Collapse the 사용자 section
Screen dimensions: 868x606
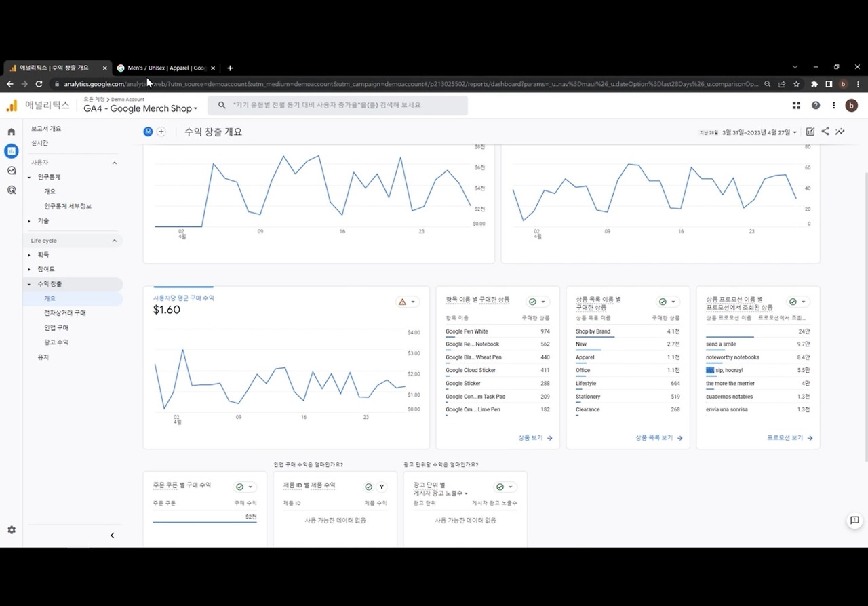click(x=114, y=163)
